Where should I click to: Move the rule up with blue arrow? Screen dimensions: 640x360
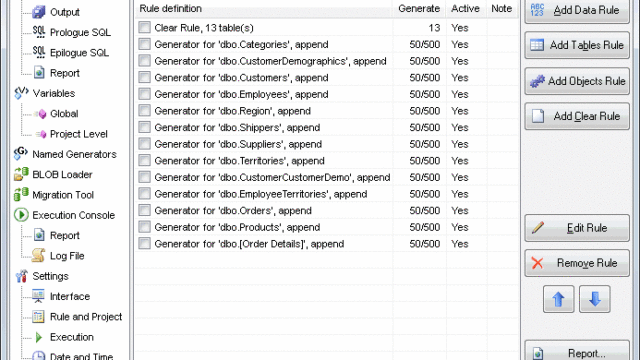click(558, 299)
